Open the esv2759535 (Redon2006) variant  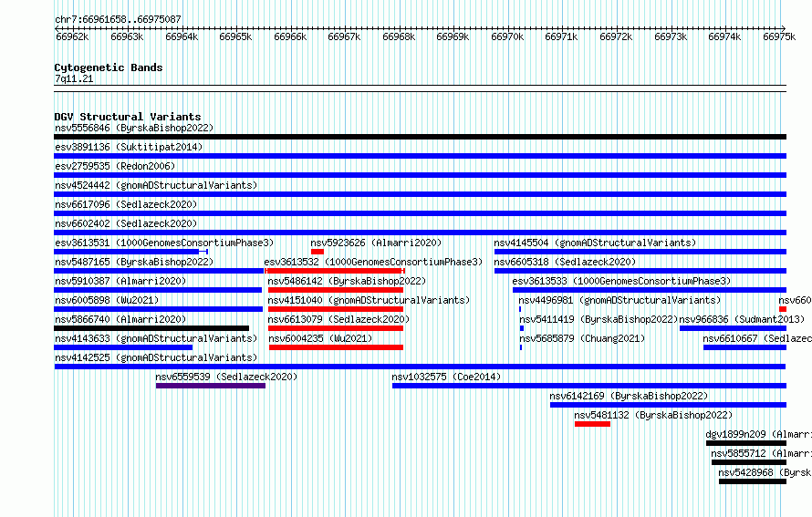tap(115, 166)
